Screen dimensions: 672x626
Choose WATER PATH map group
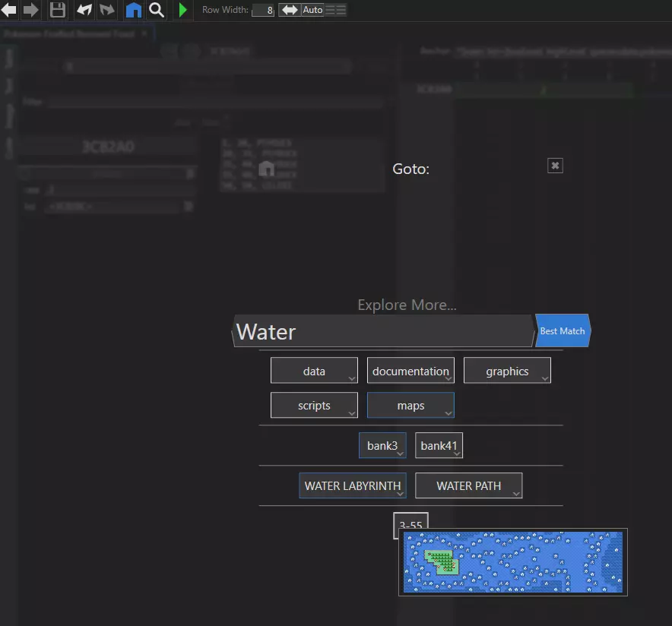tap(469, 485)
